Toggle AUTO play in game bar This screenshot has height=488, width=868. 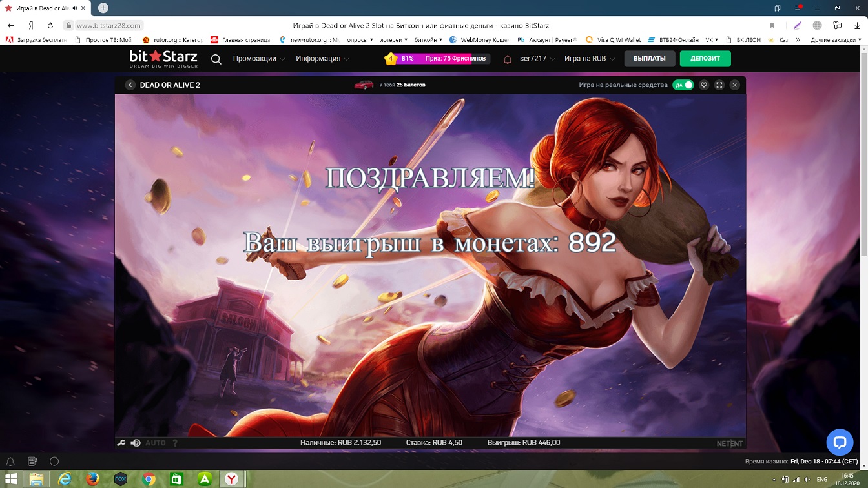tap(156, 443)
